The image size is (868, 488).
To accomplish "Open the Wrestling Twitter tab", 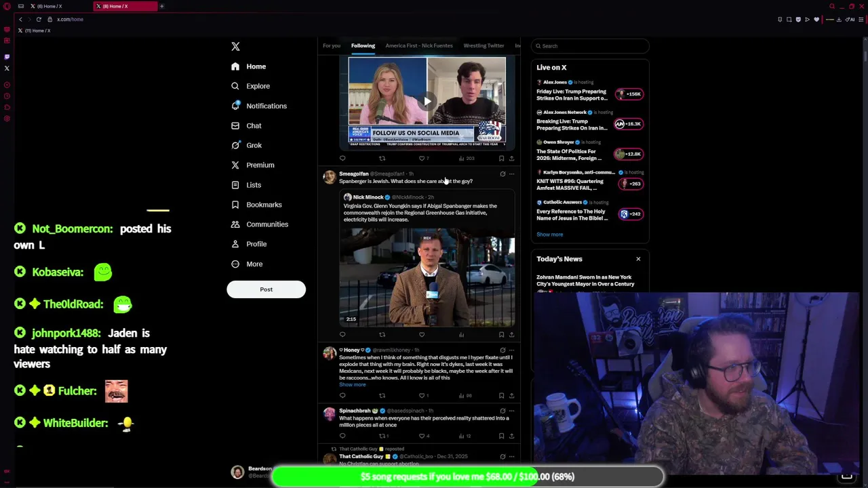I will (x=484, y=45).
